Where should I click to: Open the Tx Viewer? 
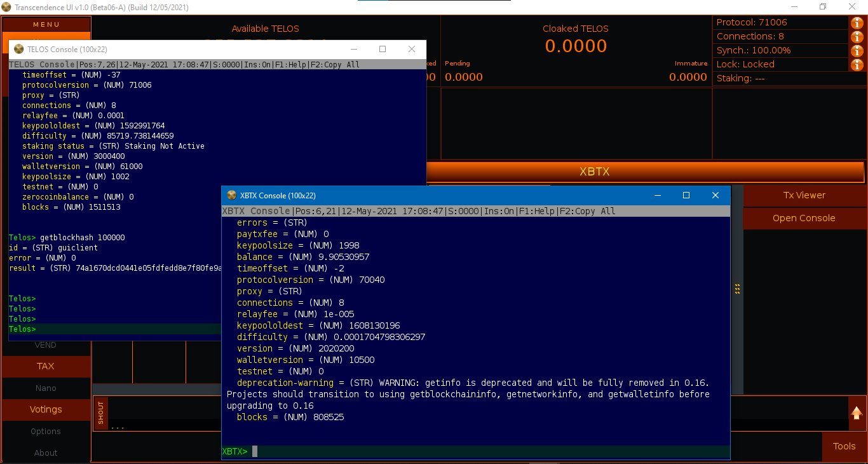tap(804, 195)
